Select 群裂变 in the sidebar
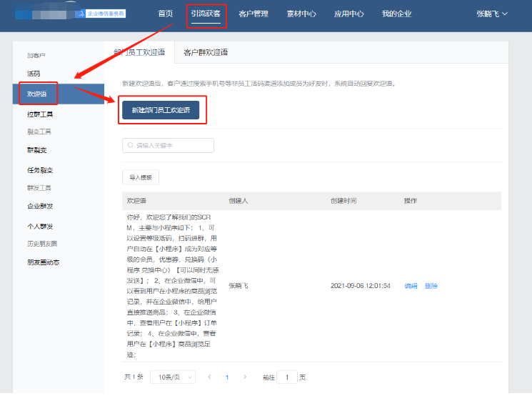532x396 pixels. [x=37, y=150]
